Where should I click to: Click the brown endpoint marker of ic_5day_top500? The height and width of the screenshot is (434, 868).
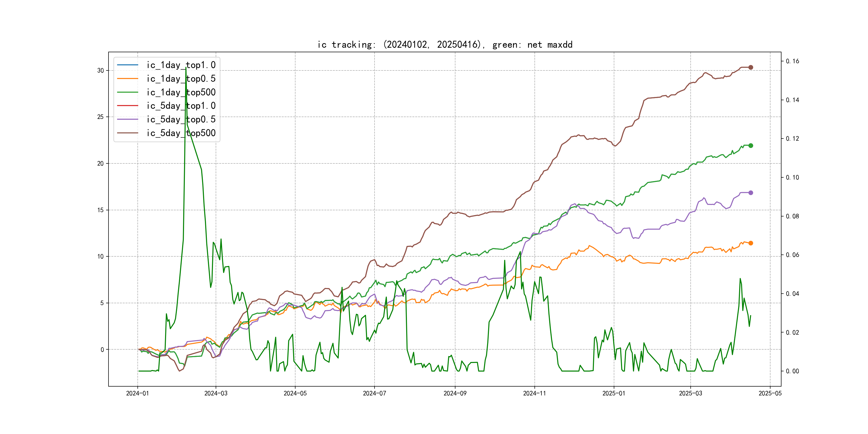point(750,68)
